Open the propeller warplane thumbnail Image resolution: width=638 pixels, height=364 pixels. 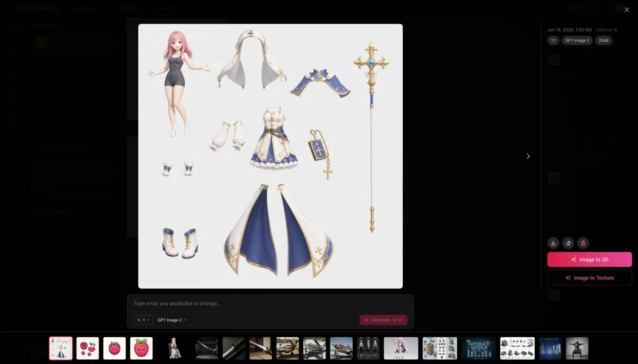pyautogui.click(x=288, y=348)
